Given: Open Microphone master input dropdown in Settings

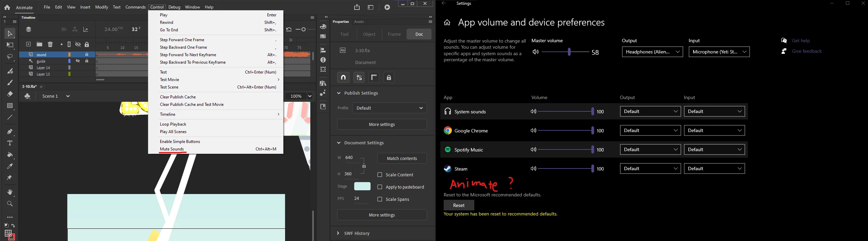Looking at the screenshot, I should pyautogui.click(x=719, y=52).
